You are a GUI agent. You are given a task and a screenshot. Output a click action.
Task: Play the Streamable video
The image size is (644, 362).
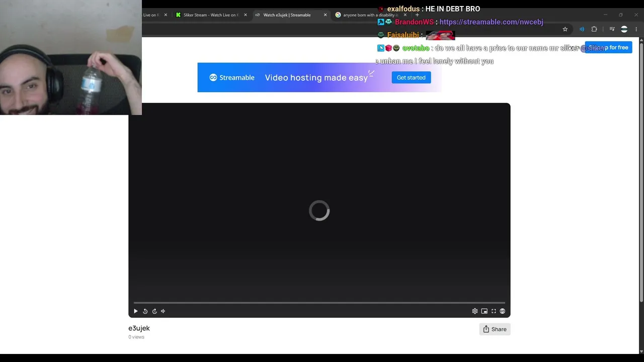pyautogui.click(x=135, y=311)
